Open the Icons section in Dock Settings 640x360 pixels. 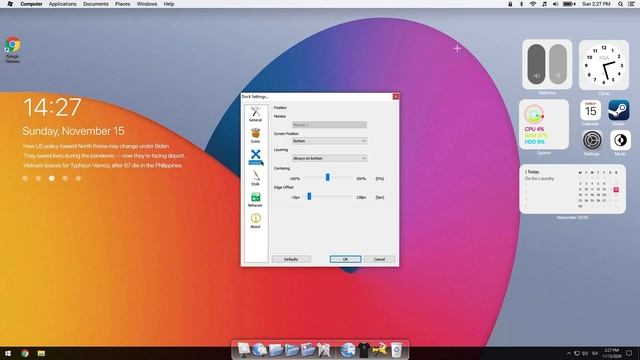click(256, 136)
